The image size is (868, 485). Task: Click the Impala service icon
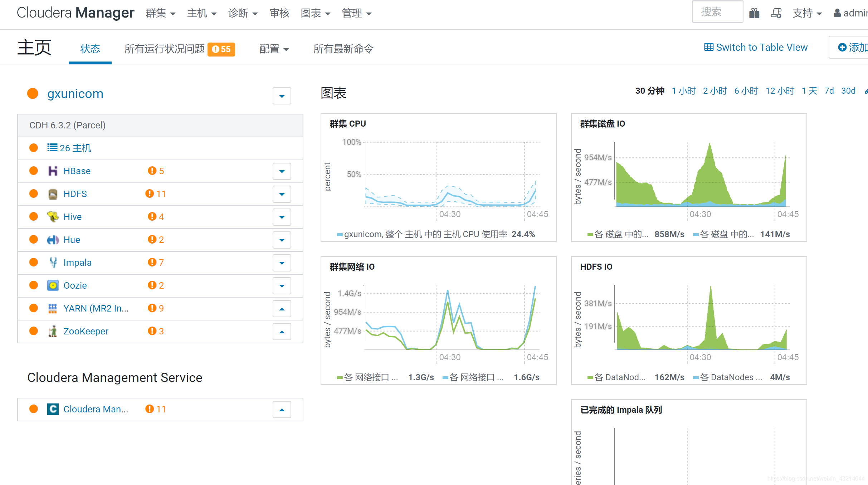(x=53, y=263)
